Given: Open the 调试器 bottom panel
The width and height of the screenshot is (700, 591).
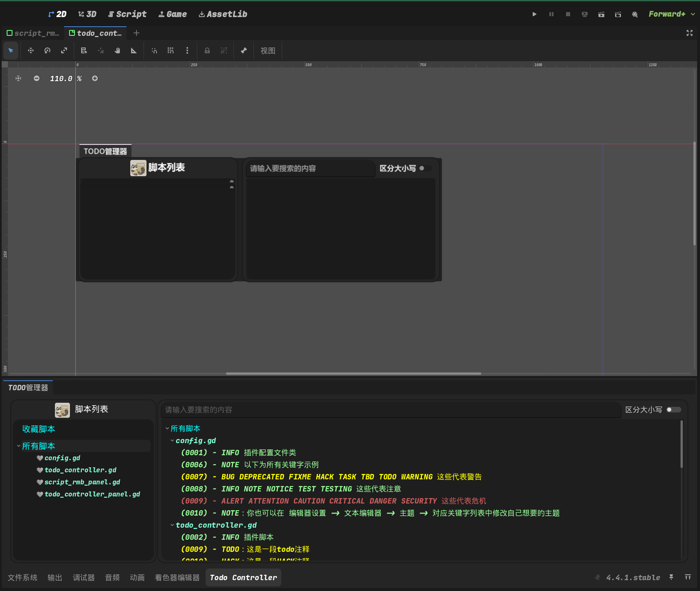Looking at the screenshot, I should point(84,578).
